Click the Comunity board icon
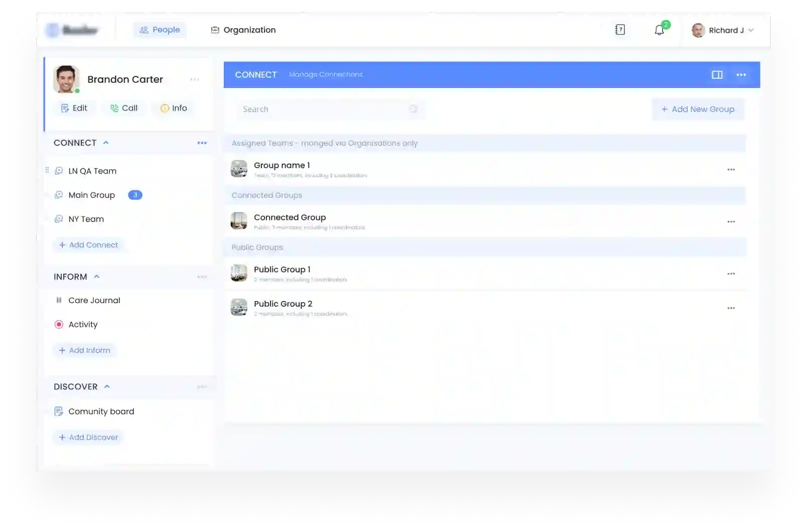This screenshot has width=807, height=532. pos(59,411)
